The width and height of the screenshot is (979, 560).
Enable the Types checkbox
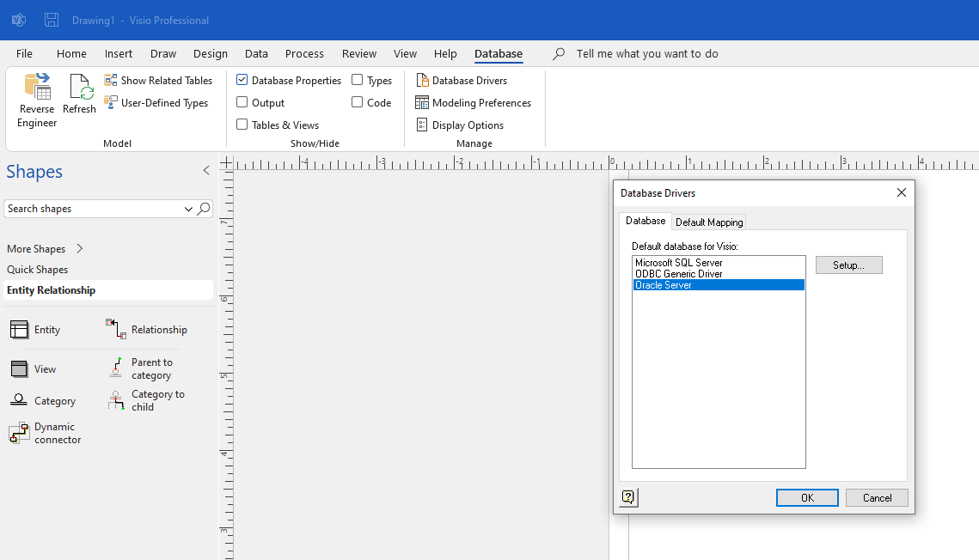point(358,80)
